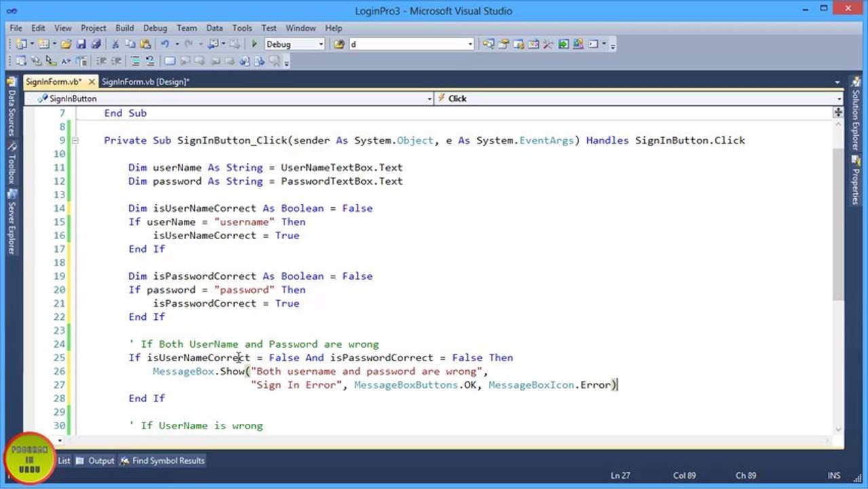Viewport: 868px width, 489px height.
Task: Click the Add New Item toolbar icon
Action: tap(43, 44)
